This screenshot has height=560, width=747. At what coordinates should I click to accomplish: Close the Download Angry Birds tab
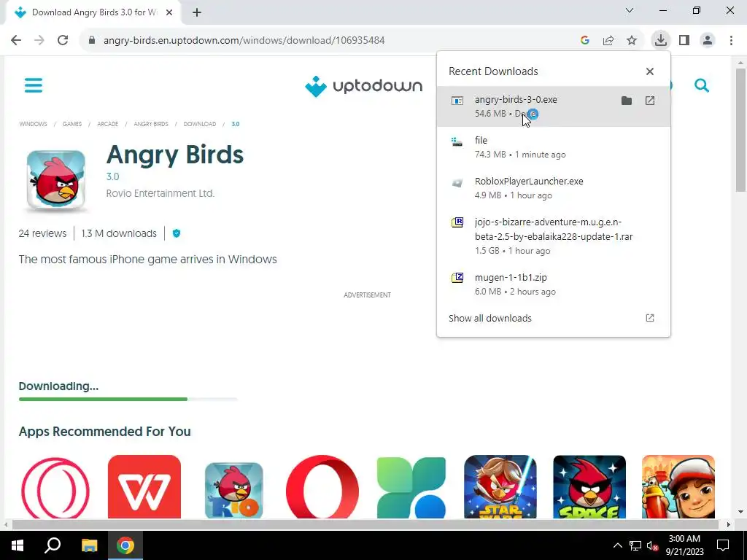pos(169,12)
